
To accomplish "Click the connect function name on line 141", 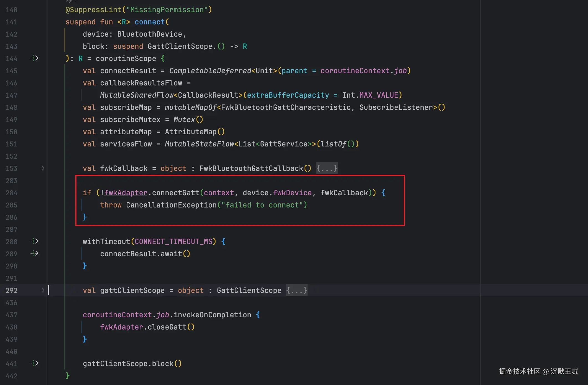I will click(x=150, y=22).
